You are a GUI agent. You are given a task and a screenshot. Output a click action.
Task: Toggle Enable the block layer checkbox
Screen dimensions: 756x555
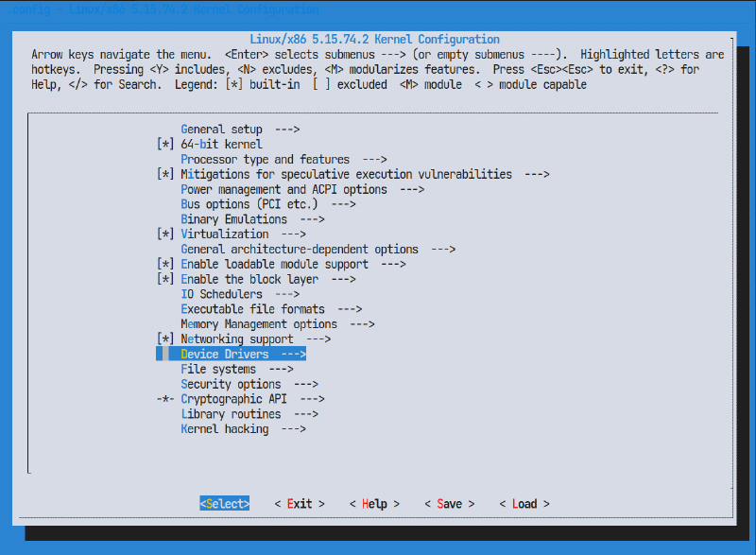[165, 280]
